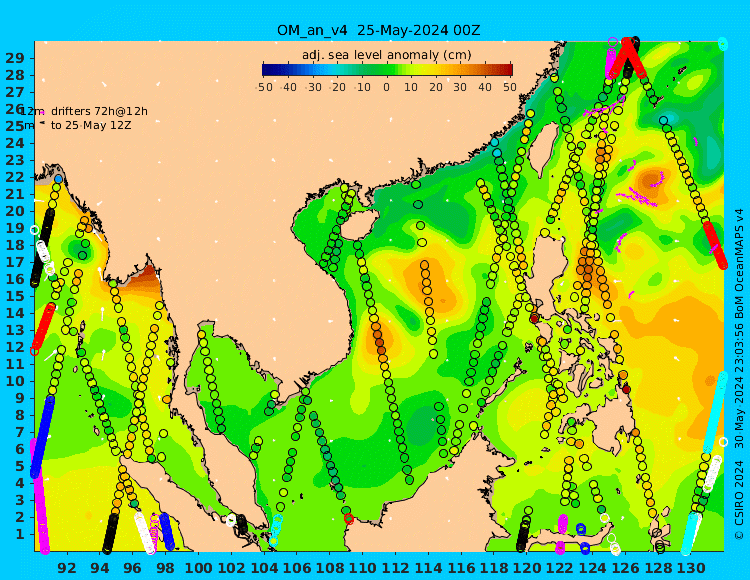The height and width of the screenshot is (580, 750).
Task: Click the red chevron-shaped drifter track at top
Action: coord(628,56)
